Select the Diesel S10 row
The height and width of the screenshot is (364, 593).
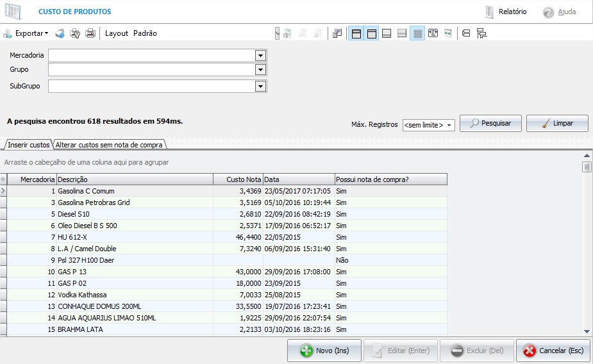(227, 214)
